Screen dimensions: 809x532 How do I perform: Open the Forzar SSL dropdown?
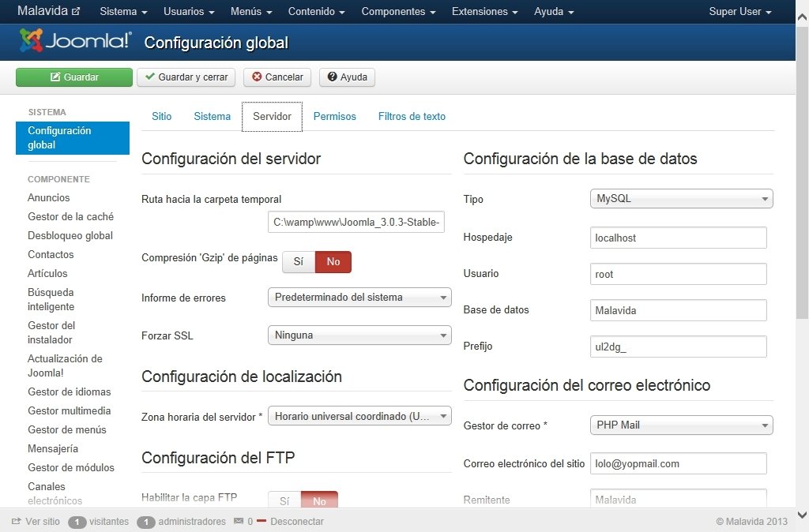[359, 335]
